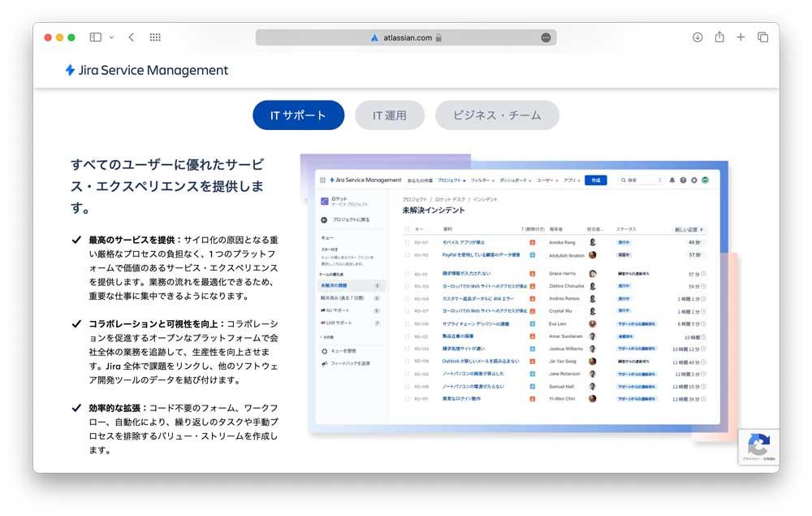The height and width of the screenshot is (516, 812).
Task: Click the reCAPTCHA badge
Action: click(x=758, y=447)
